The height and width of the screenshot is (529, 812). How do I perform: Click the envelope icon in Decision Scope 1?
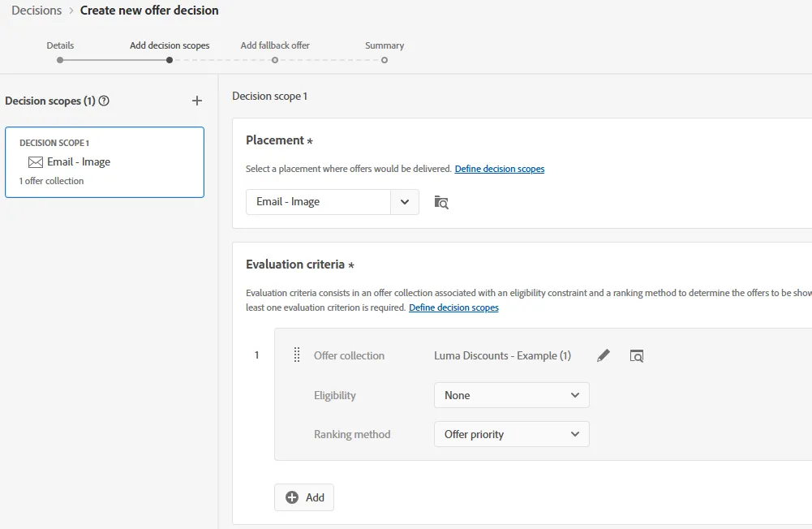pyautogui.click(x=35, y=162)
